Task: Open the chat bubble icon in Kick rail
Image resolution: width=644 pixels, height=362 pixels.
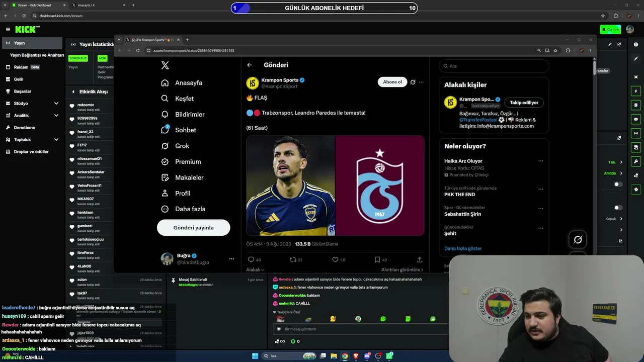Action: point(636,119)
